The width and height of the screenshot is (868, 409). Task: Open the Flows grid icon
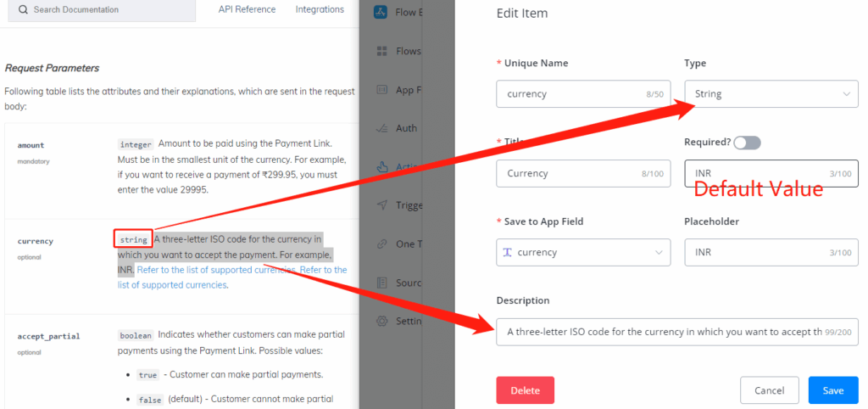click(382, 51)
